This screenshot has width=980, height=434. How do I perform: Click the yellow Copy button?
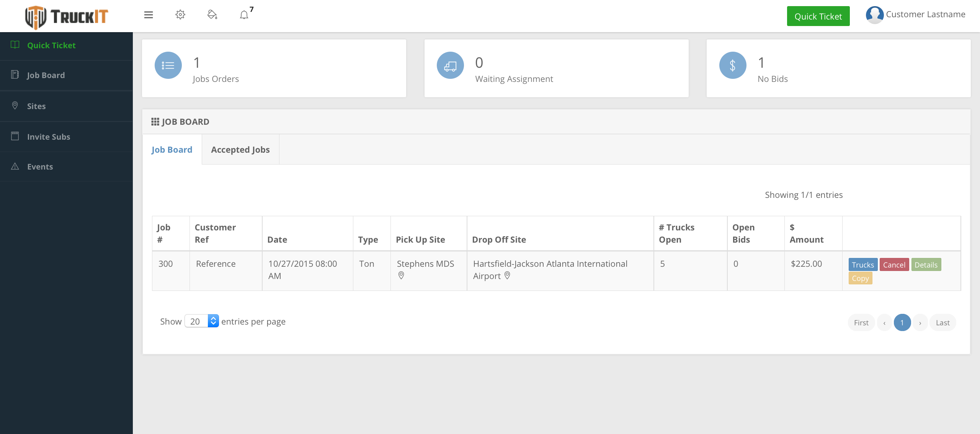[860, 278]
